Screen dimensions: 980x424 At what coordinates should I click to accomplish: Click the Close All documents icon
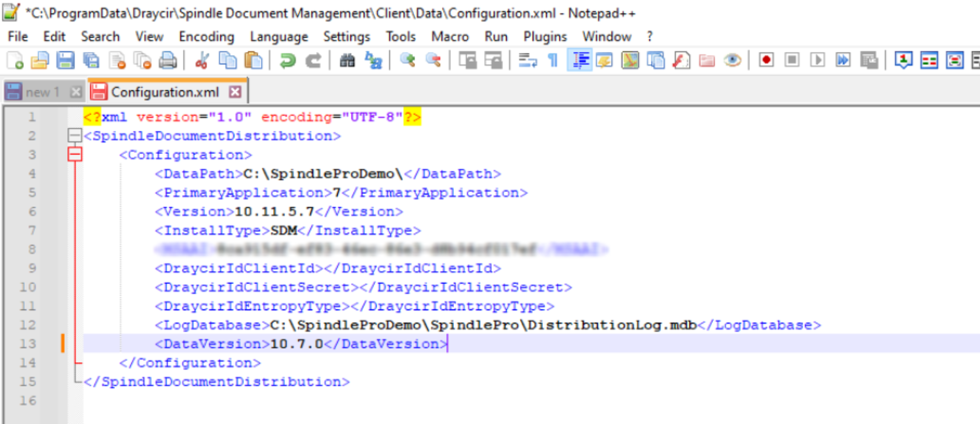coord(142,60)
